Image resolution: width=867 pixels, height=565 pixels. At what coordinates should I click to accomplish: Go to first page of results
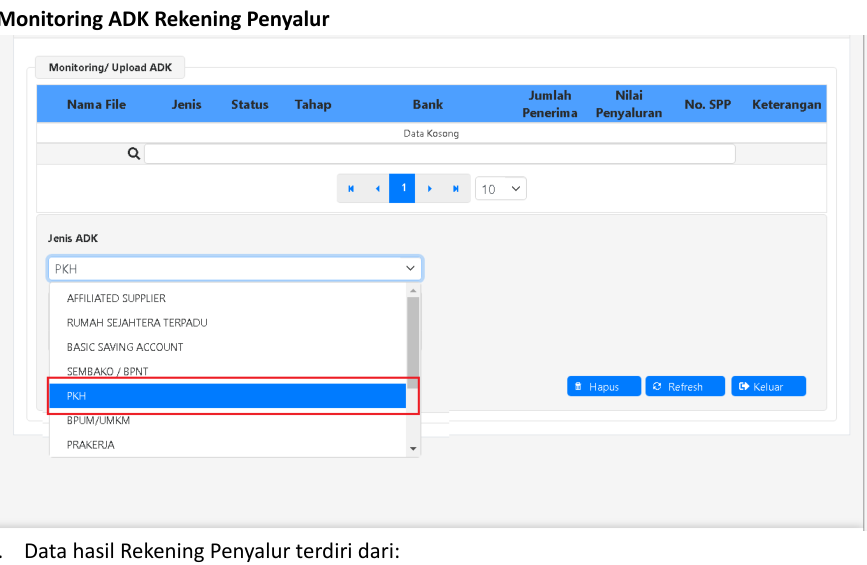(x=351, y=189)
